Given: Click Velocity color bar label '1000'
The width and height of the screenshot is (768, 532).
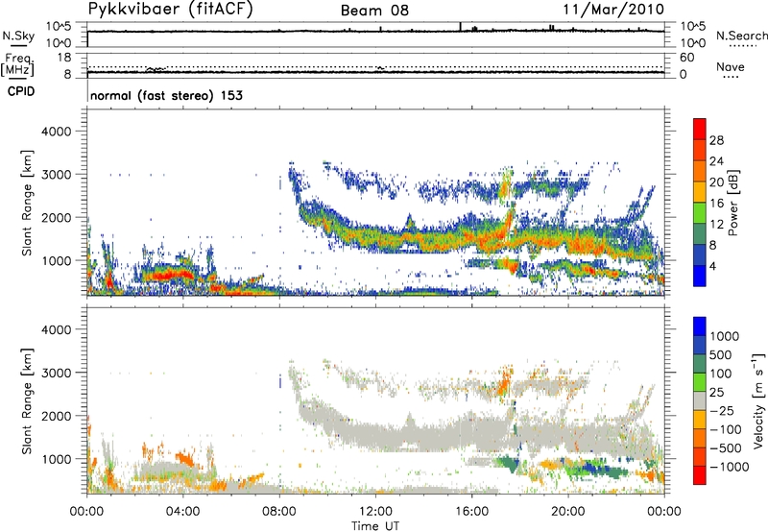Looking at the screenshot, I should pos(724,336).
